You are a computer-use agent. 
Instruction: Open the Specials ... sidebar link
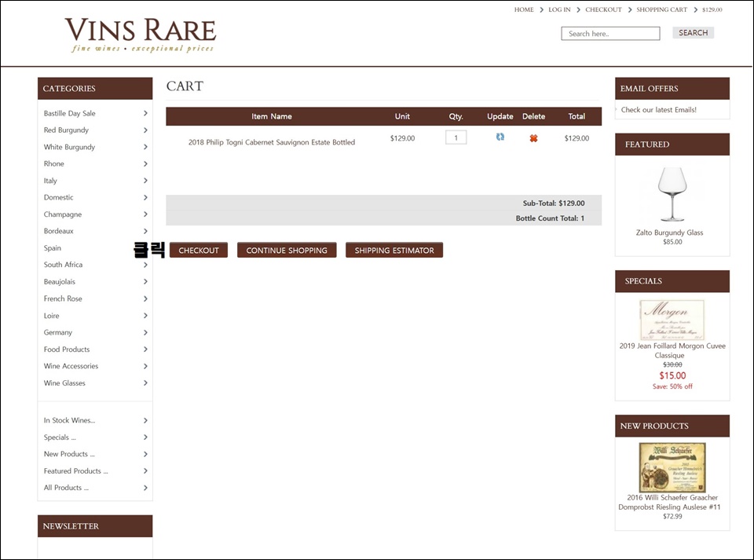click(60, 437)
